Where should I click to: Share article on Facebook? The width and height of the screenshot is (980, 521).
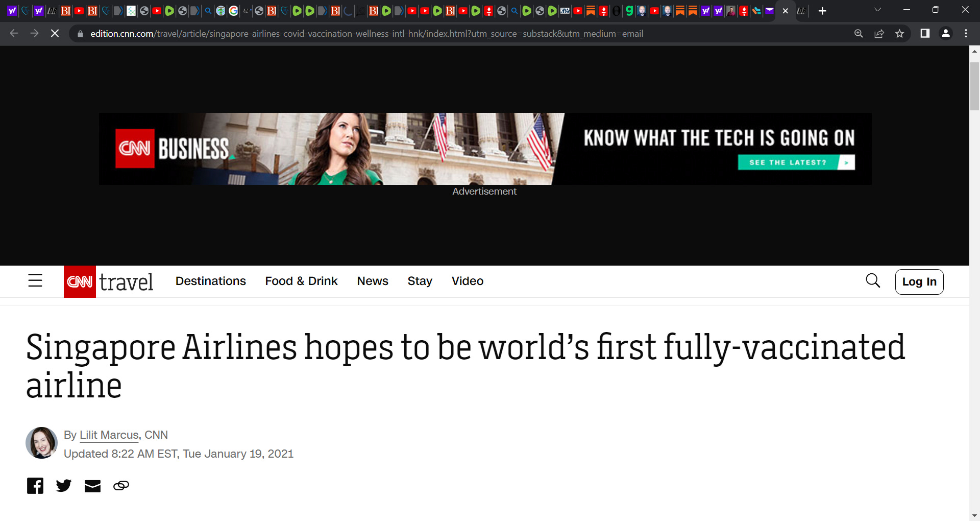click(35, 486)
